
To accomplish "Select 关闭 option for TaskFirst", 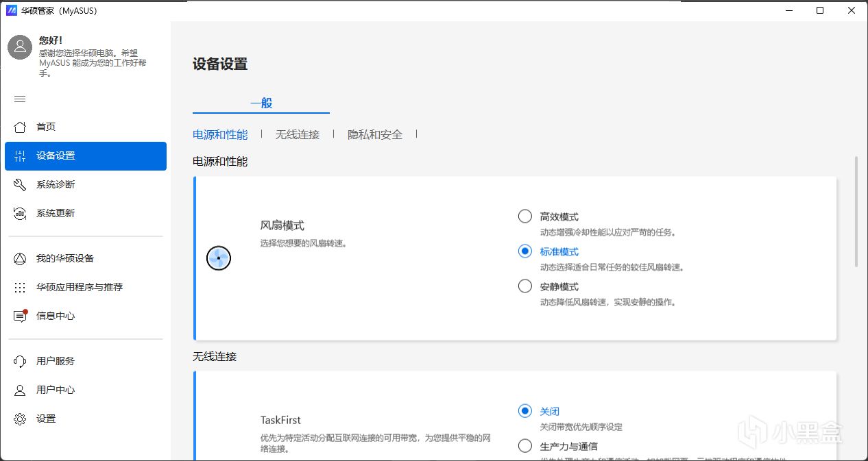I will pyautogui.click(x=525, y=411).
